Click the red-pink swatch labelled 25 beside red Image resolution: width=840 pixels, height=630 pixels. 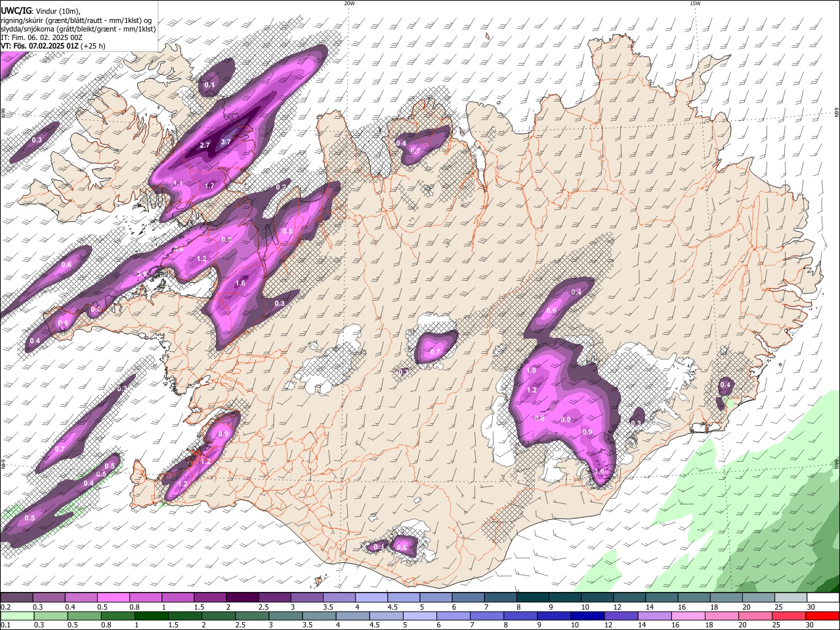(x=789, y=616)
